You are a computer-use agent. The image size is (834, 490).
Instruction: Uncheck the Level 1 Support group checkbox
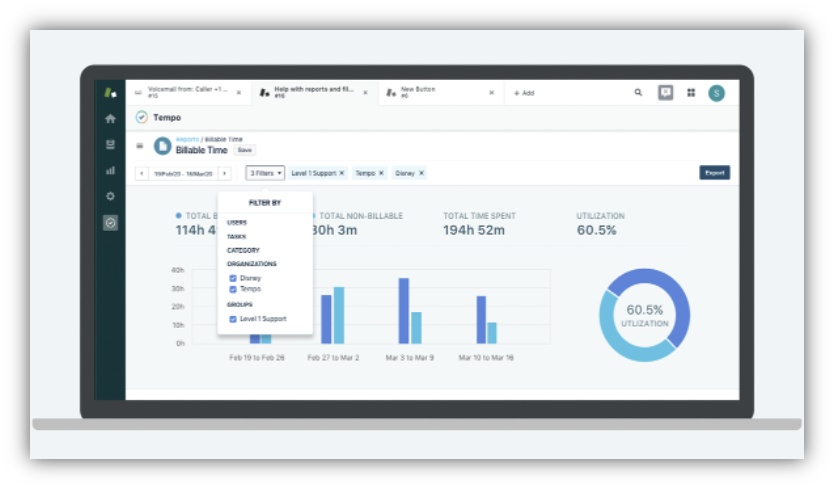pyautogui.click(x=233, y=319)
